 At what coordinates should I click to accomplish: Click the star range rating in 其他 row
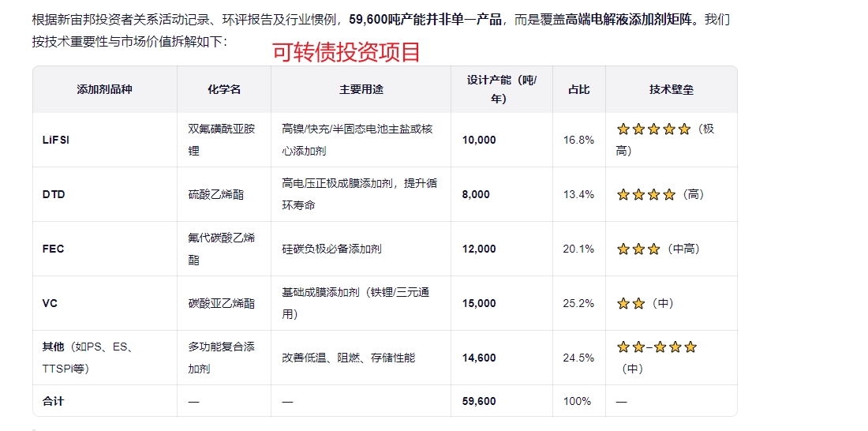point(657,347)
